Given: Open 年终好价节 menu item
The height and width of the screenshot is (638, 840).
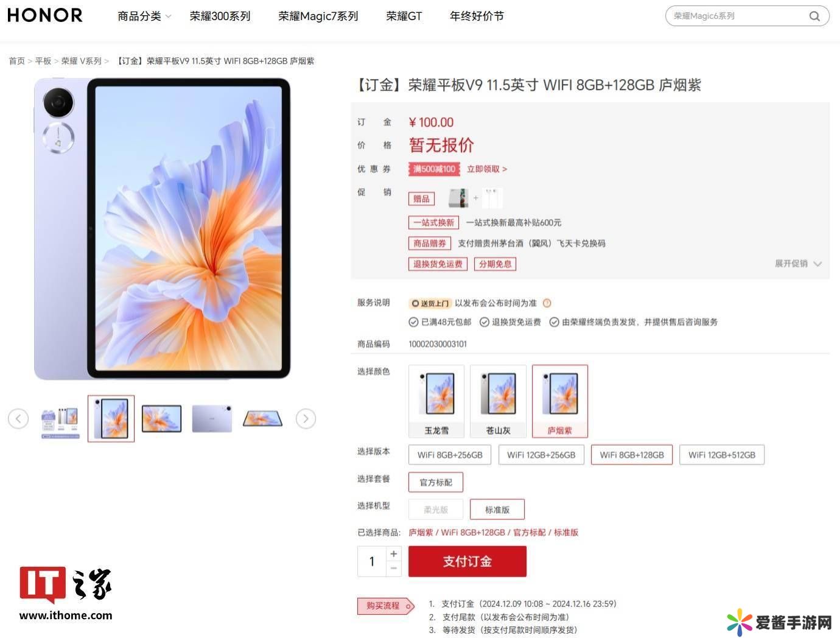Looking at the screenshot, I should click(x=477, y=16).
